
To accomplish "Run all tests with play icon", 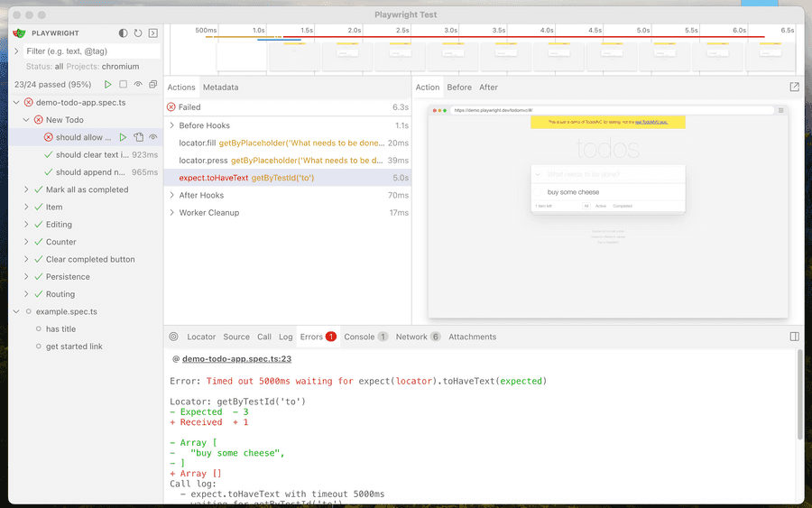I will point(107,85).
